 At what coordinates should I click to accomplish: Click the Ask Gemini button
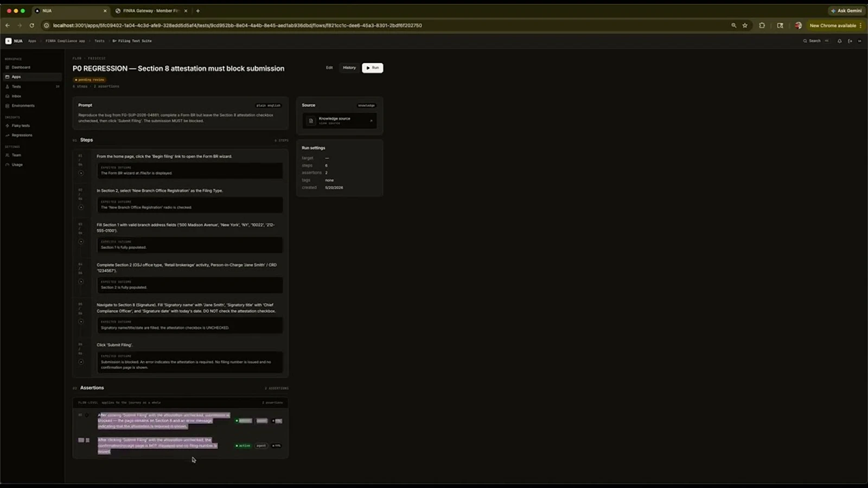point(846,11)
